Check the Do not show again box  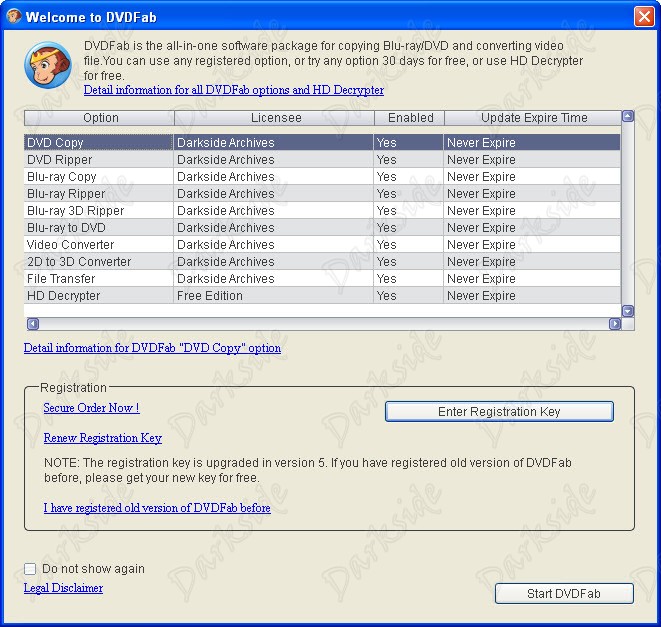pos(30,569)
